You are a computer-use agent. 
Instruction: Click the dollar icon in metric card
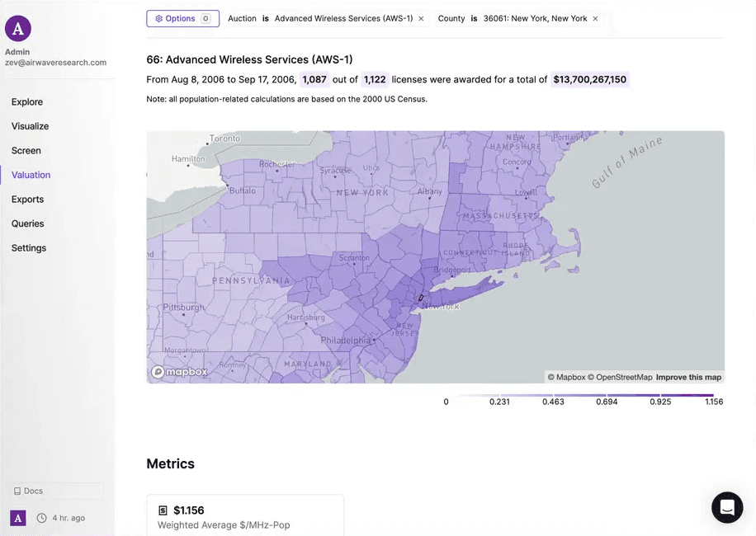point(163,510)
